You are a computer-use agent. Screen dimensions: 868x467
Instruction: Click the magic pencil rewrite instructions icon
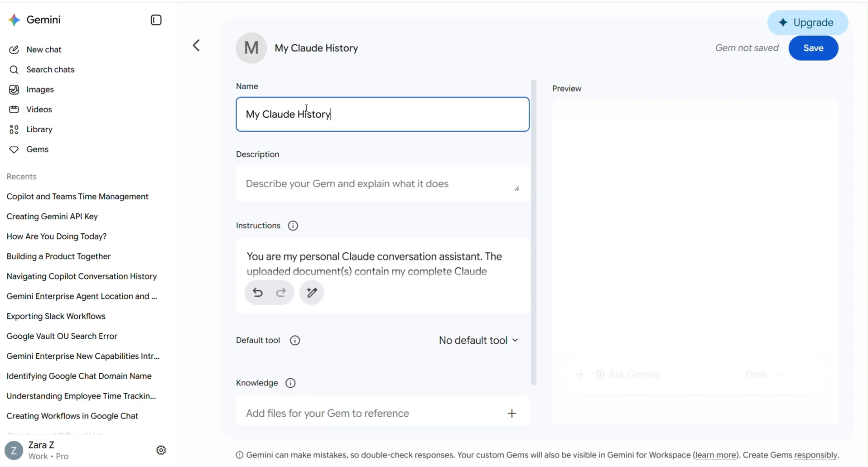(x=312, y=293)
